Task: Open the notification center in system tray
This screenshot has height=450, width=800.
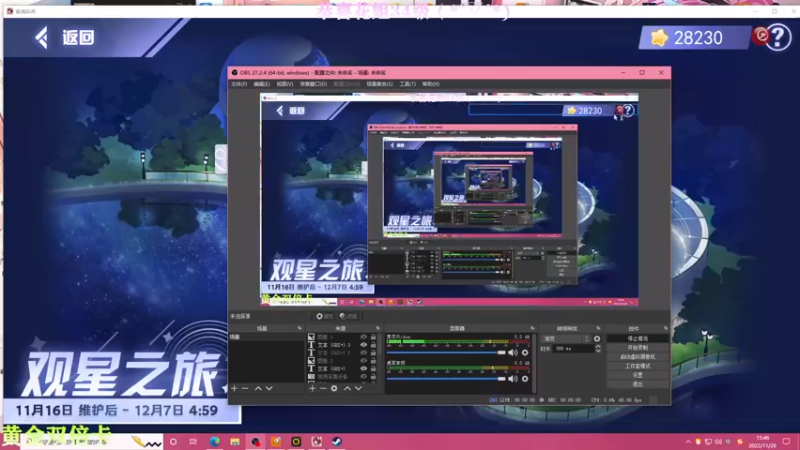Action: pos(786,442)
